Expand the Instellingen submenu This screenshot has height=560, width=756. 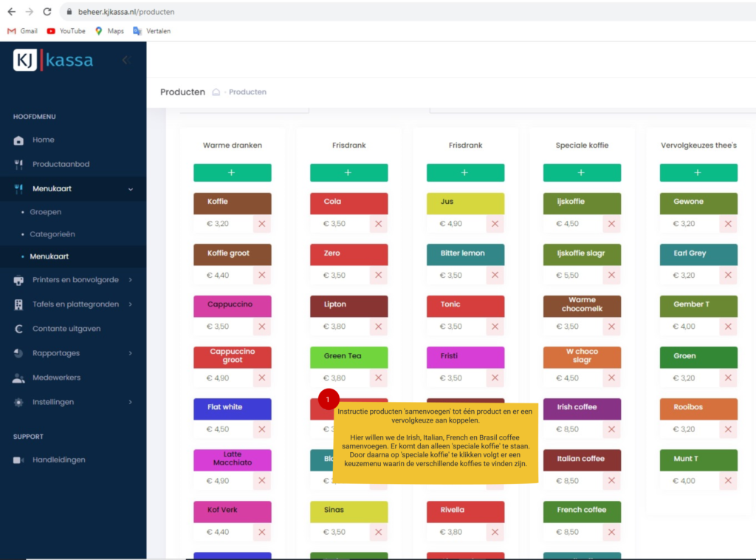tap(130, 402)
